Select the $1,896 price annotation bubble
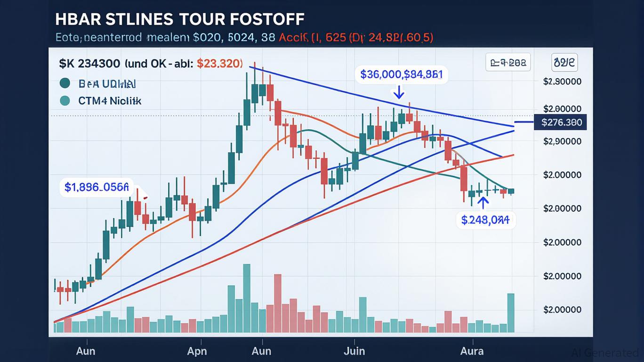 pos(96,187)
